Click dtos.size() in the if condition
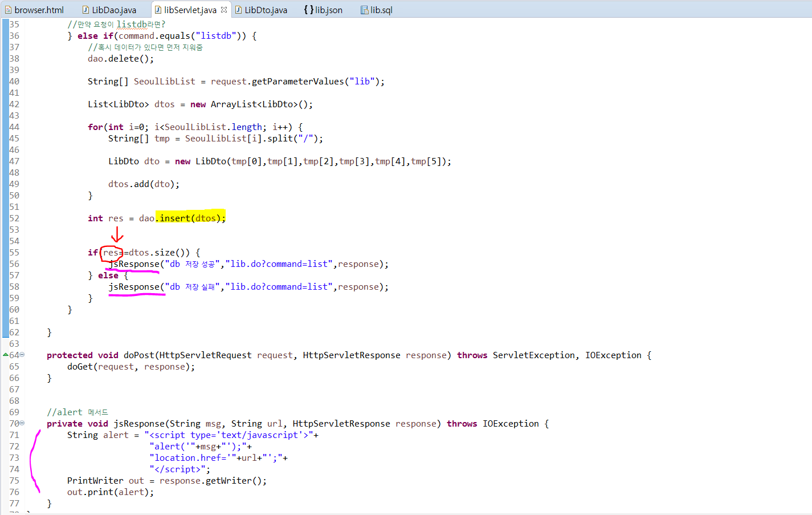The height and width of the screenshot is (515, 812). click(160, 252)
